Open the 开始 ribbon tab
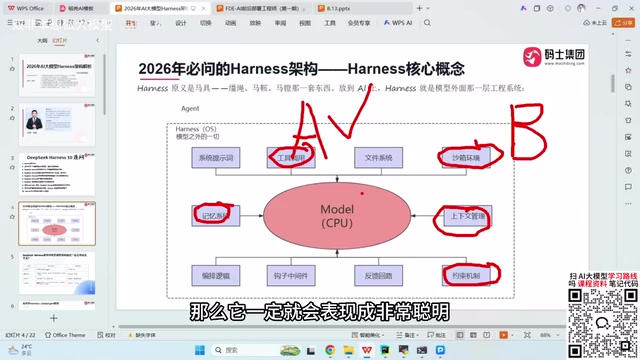Viewport: 640px width, 360px height. pyautogui.click(x=130, y=23)
